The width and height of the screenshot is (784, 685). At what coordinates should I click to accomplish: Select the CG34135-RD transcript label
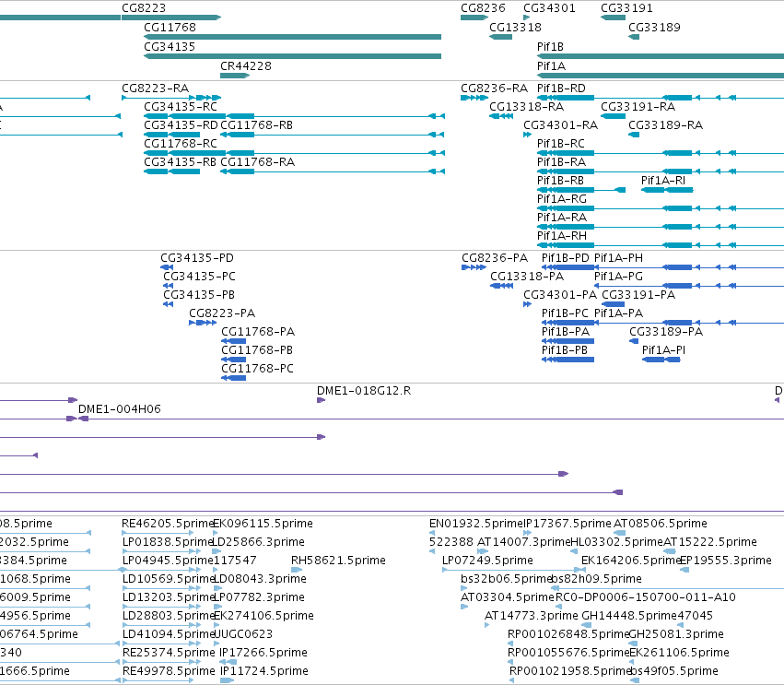coord(181,125)
